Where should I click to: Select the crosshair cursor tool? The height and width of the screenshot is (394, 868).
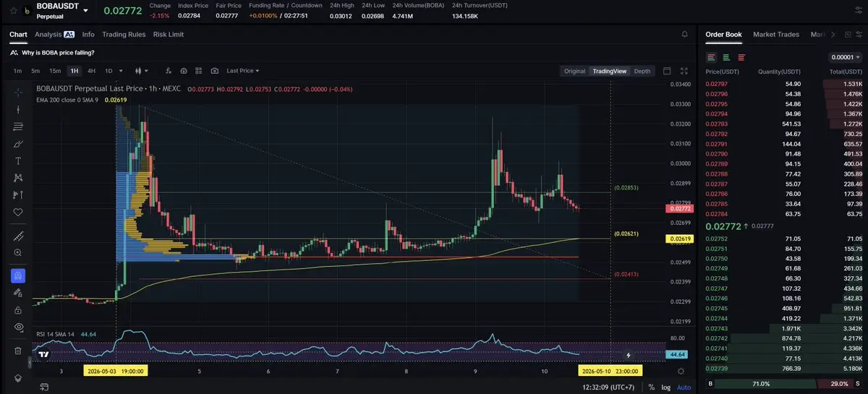click(x=18, y=92)
